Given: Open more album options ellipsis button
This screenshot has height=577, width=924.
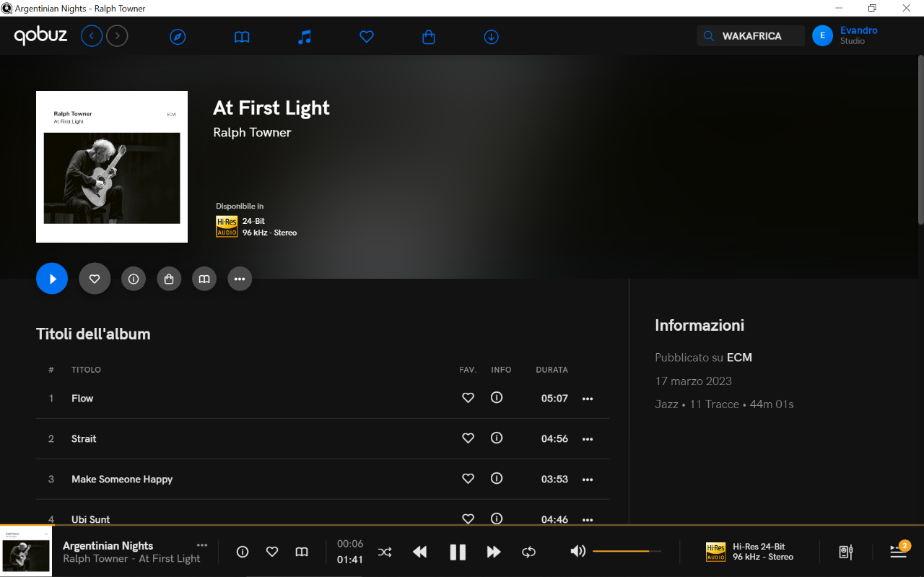Looking at the screenshot, I should (x=240, y=279).
